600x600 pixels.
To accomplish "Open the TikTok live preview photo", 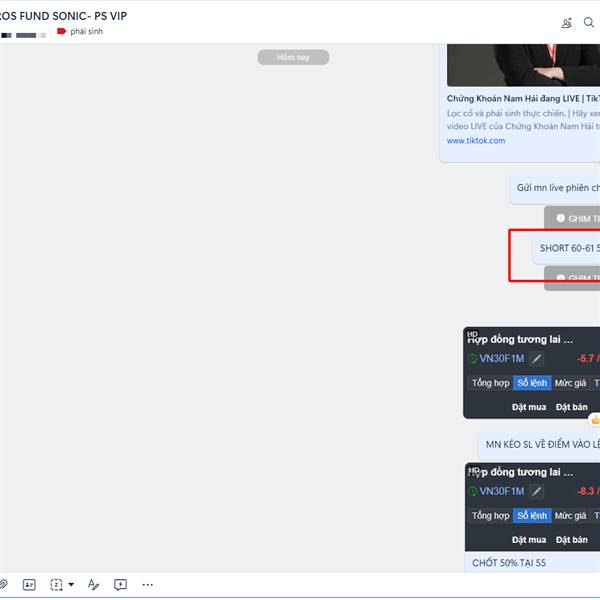I will tap(523, 65).
